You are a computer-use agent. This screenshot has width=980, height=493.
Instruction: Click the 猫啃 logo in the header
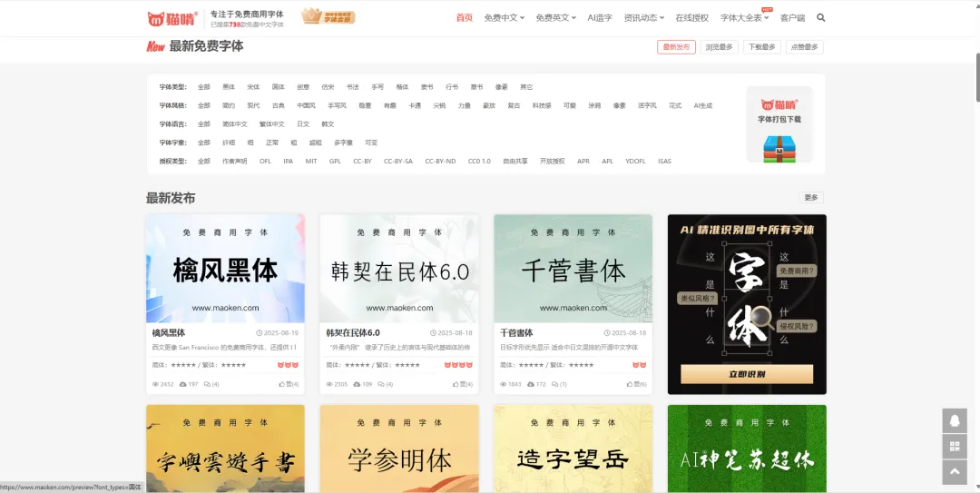[172, 19]
